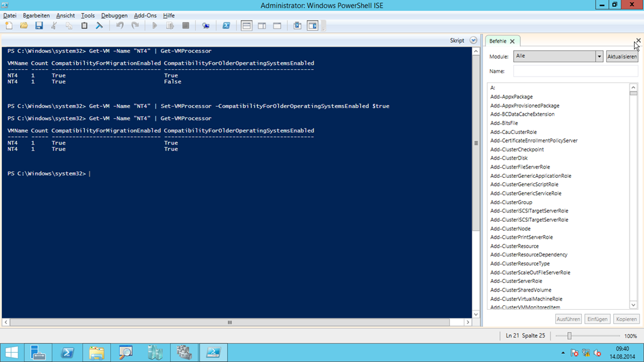Switch to PowerShell ISE taskbar button

tap(214, 353)
